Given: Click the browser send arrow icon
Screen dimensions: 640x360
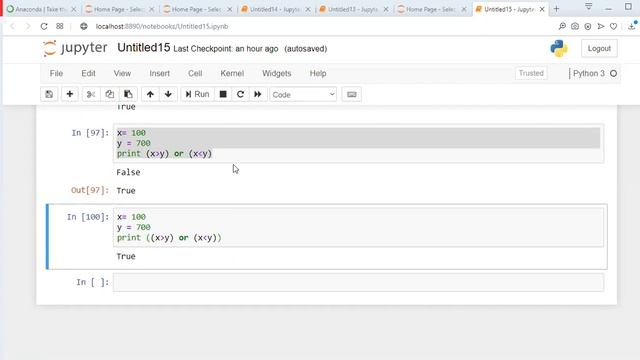Looking at the screenshot, I should pyautogui.click(x=600, y=27).
